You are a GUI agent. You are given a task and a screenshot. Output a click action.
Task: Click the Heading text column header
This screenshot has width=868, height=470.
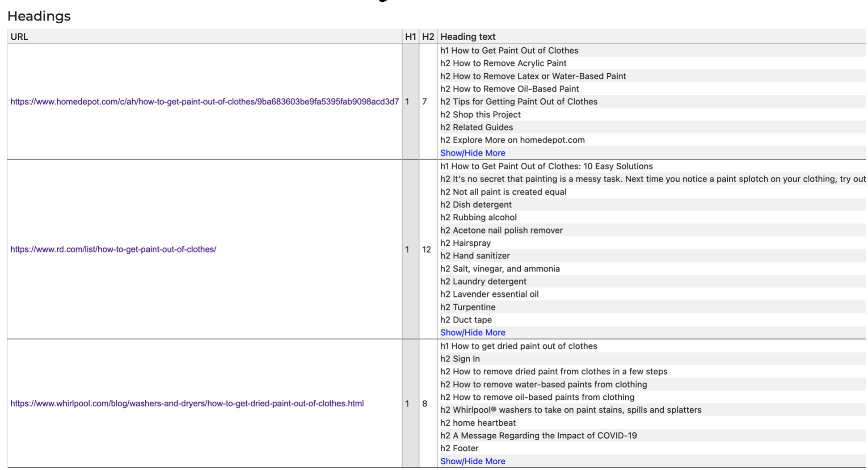468,37
